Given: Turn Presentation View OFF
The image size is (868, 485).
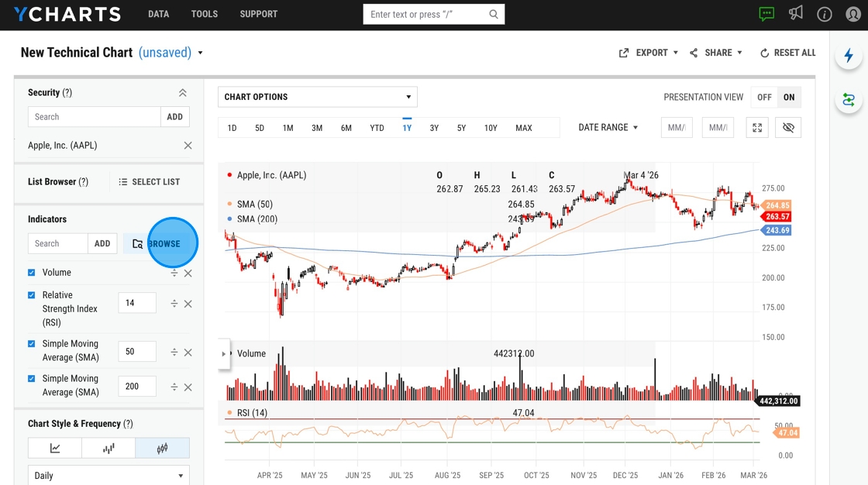Looking at the screenshot, I should [x=764, y=98].
